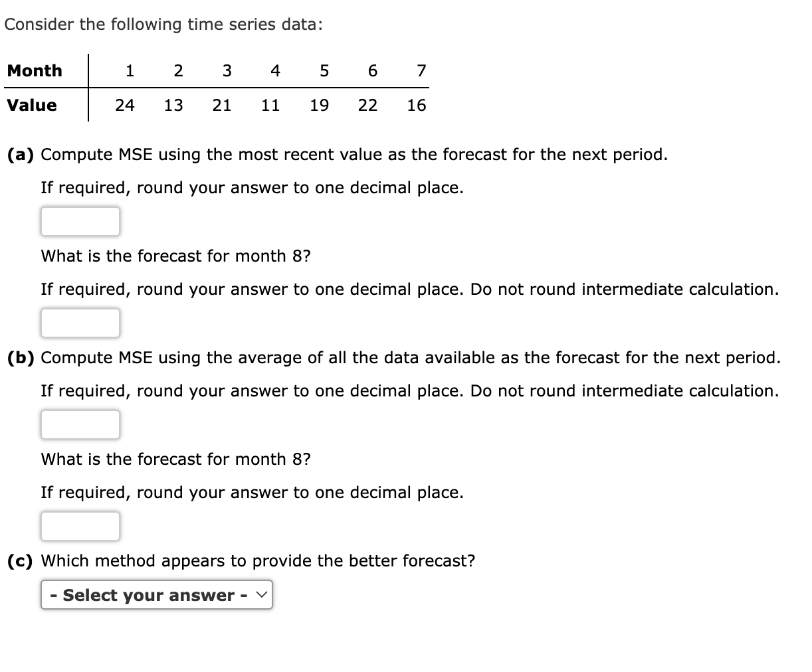Viewport: 812px width, 672px height.
Task: Click month number 4 in the header row
Action: point(274,70)
